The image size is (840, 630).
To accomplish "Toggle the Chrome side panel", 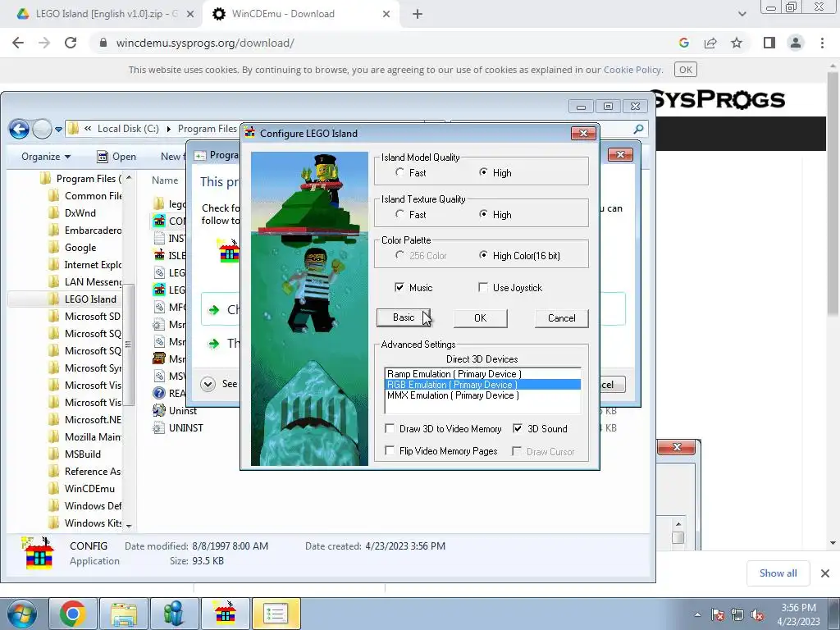I will tap(769, 43).
